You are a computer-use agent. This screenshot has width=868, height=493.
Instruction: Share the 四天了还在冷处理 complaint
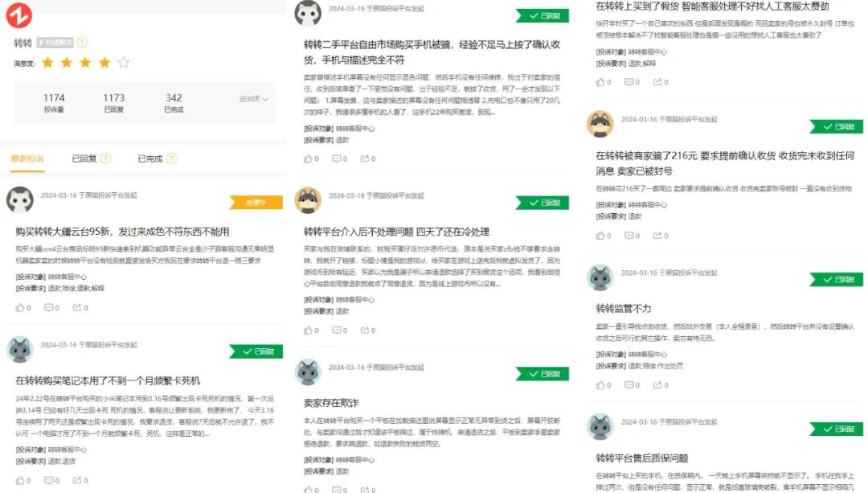(368, 331)
